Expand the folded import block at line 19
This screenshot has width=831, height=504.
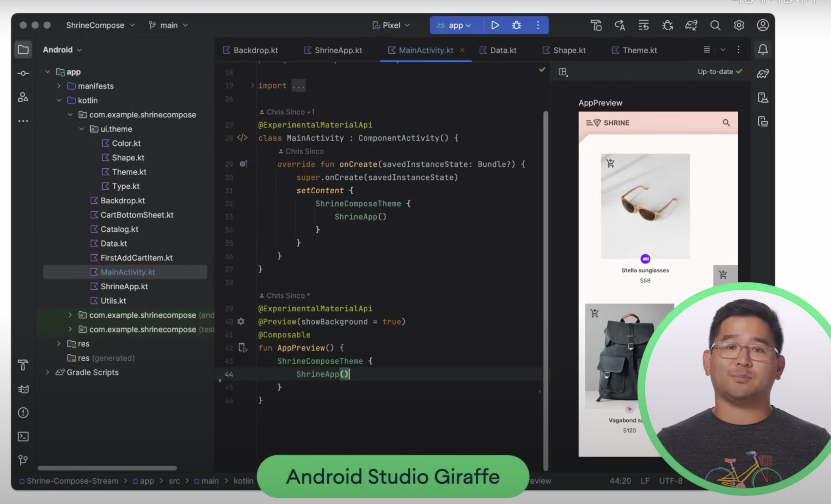coord(252,85)
